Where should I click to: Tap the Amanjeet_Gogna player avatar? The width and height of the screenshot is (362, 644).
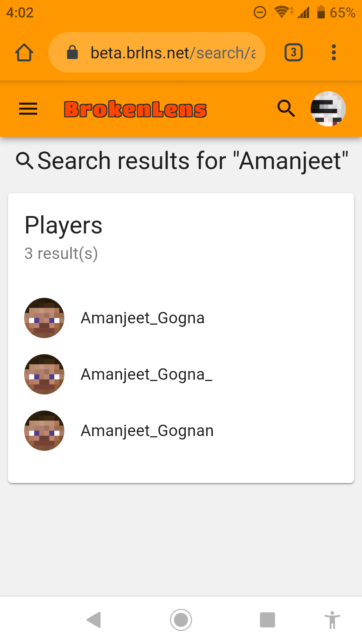pos(44,318)
